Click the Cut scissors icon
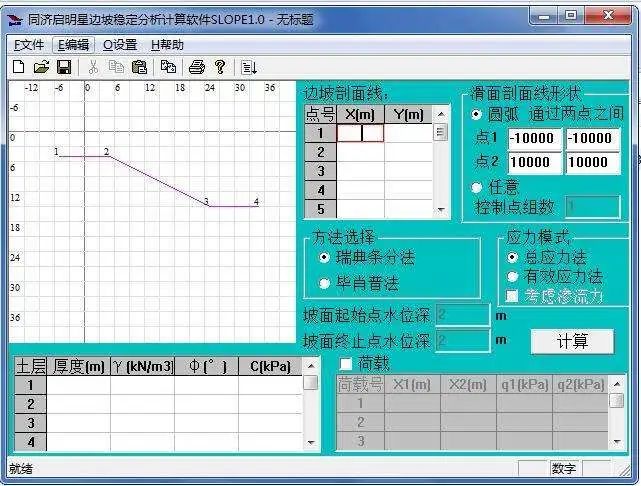The height and width of the screenshot is (486, 641). pyautogui.click(x=93, y=67)
